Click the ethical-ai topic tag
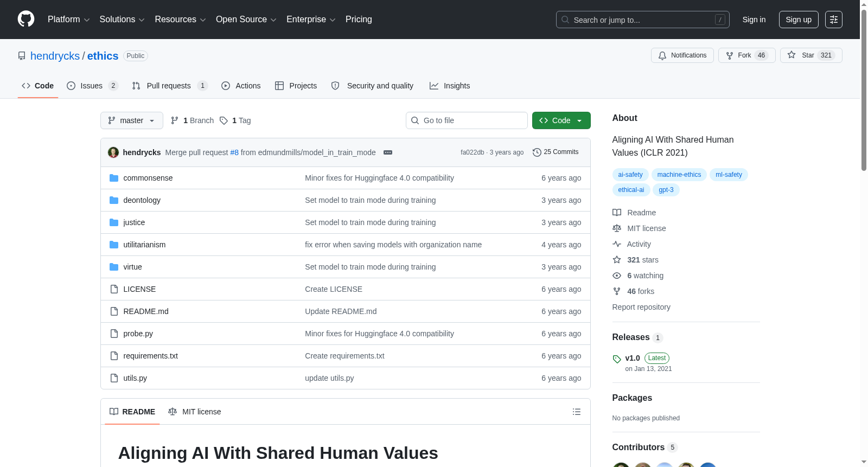Image resolution: width=868 pixels, height=467 pixels. pyautogui.click(x=631, y=190)
